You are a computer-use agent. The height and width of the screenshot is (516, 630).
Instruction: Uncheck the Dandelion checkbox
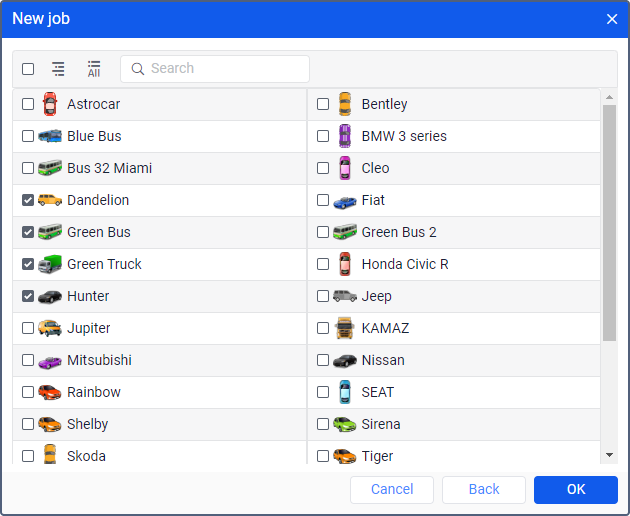click(x=28, y=200)
